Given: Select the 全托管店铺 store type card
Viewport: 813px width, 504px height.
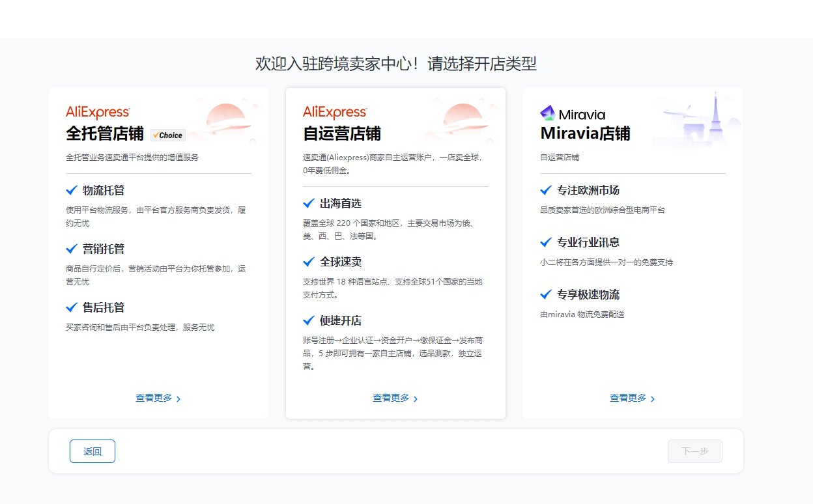Looking at the screenshot, I should (x=158, y=352).
